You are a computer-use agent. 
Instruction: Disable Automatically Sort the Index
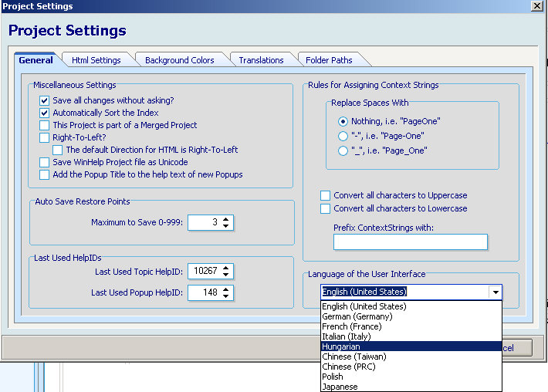tap(45, 113)
